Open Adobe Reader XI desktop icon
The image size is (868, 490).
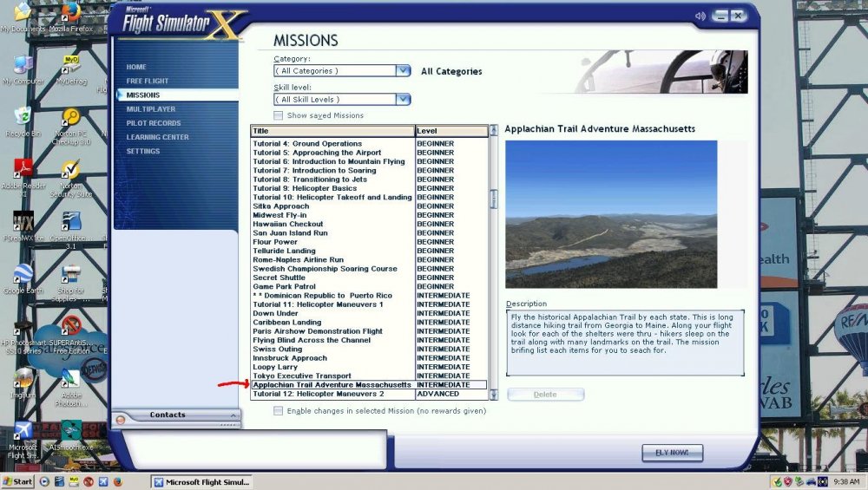[x=23, y=178]
